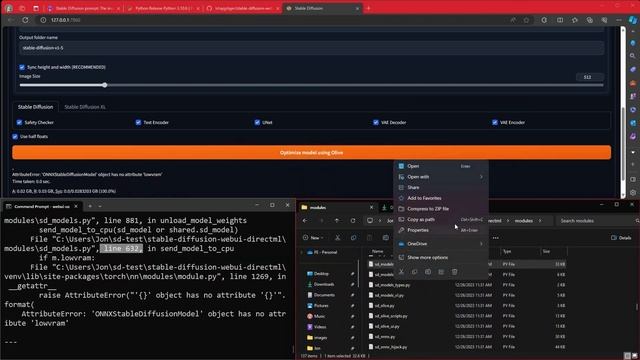This screenshot has height=360, width=640.
Task: Click File Explorer refresh icon
Action: point(353,221)
